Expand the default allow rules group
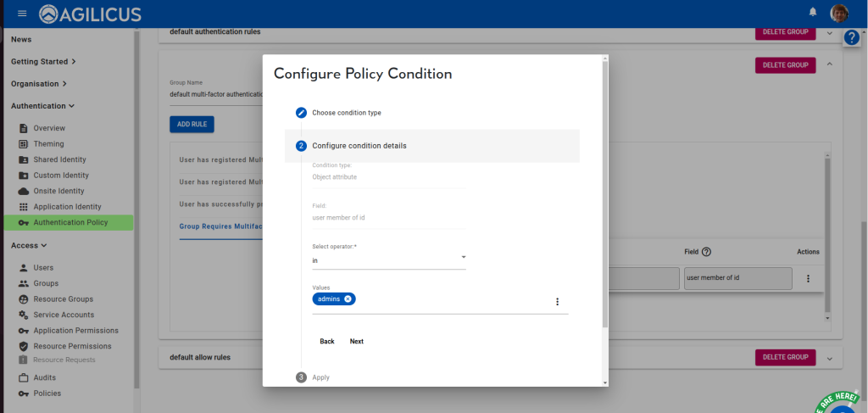 point(830,358)
